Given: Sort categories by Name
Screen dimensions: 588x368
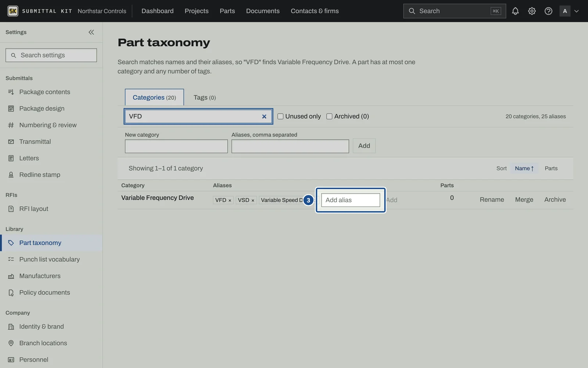Looking at the screenshot, I should click(x=524, y=169).
